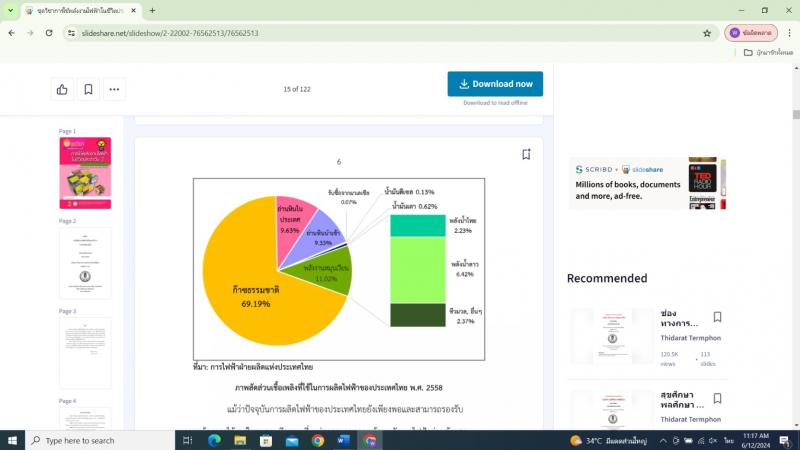Screen dimensions: 800x450
Task: Open the three-dots more options menu
Action: point(115,89)
